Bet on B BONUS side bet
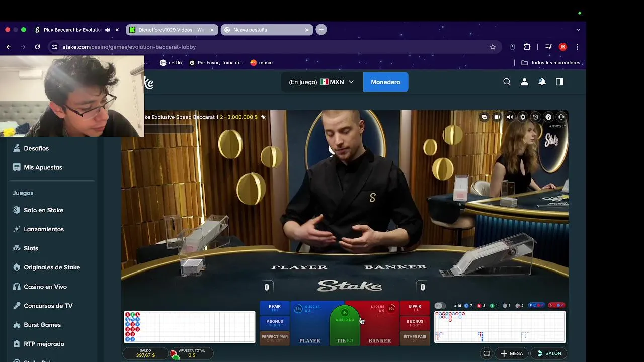The image size is (644, 362). [x=415, y=323]
